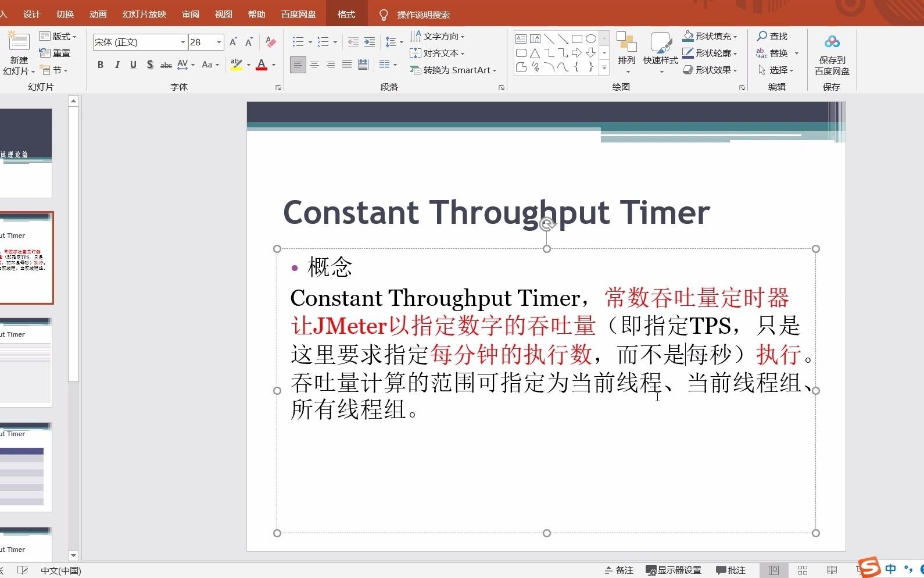The image size is (924, 578).
Task: Increase the list indent level
Action: (x=369, y=42)
